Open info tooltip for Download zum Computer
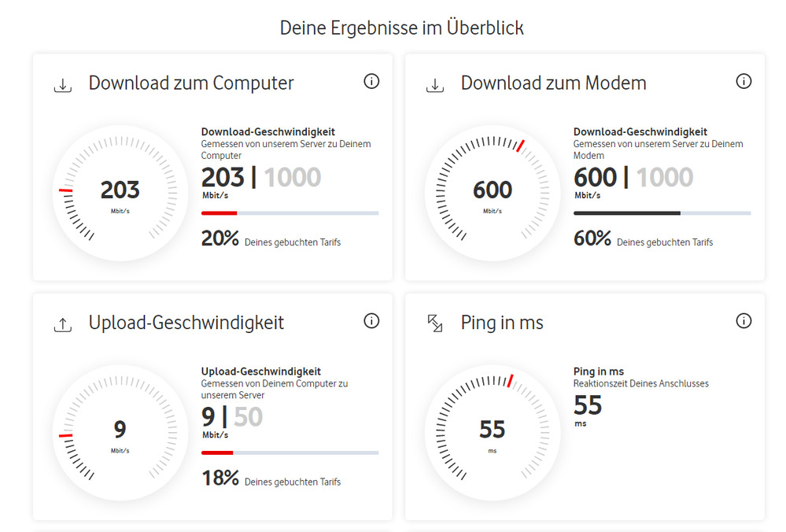This screenshot has height=532, width=786. (371, 81)
